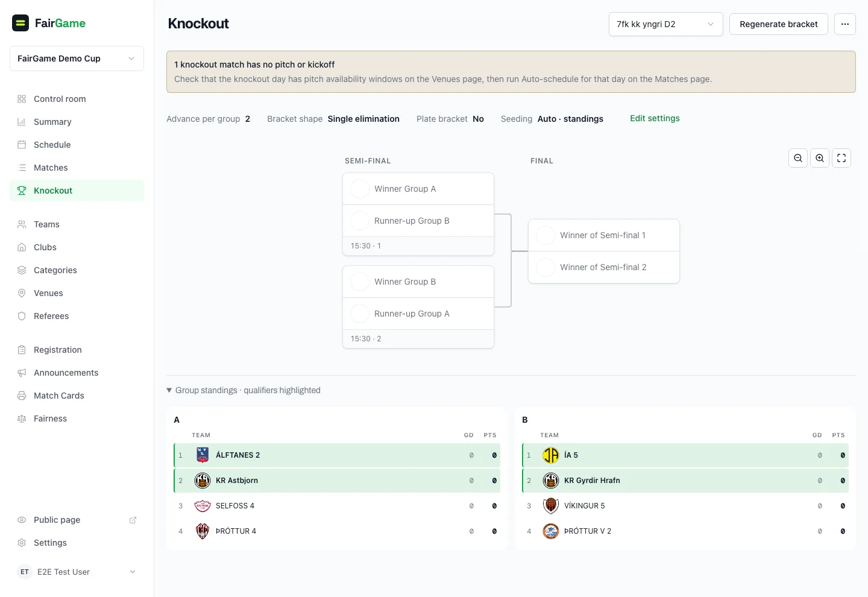Navigate to Schedule
868x597 pixels.
coord(77,145)
